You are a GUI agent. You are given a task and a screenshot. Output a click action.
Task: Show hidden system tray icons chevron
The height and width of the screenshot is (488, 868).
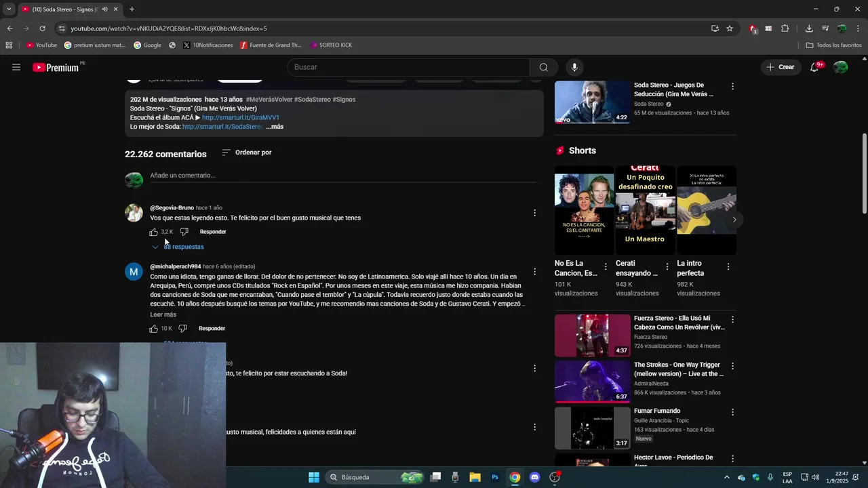(x=727, y=477)
